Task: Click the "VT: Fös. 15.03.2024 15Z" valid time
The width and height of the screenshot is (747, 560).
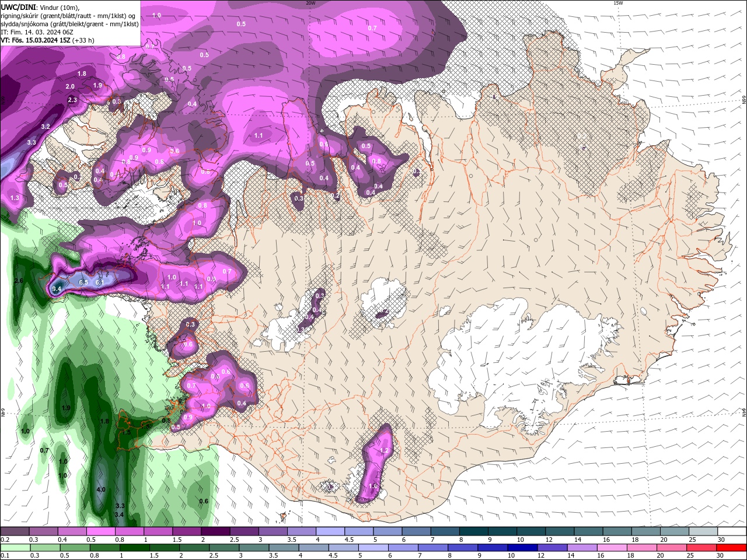Action: [x=36, y=40]
